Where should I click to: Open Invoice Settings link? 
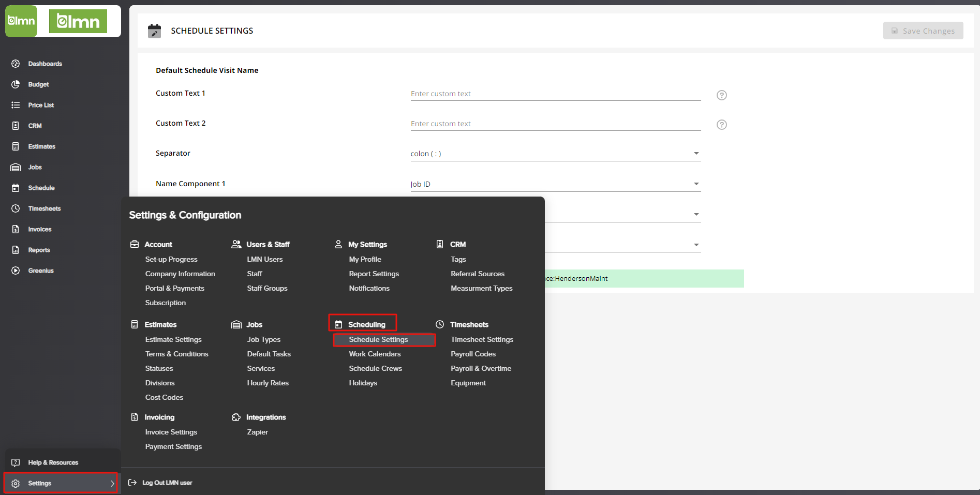pyautogui.click(x=171, y=432)
